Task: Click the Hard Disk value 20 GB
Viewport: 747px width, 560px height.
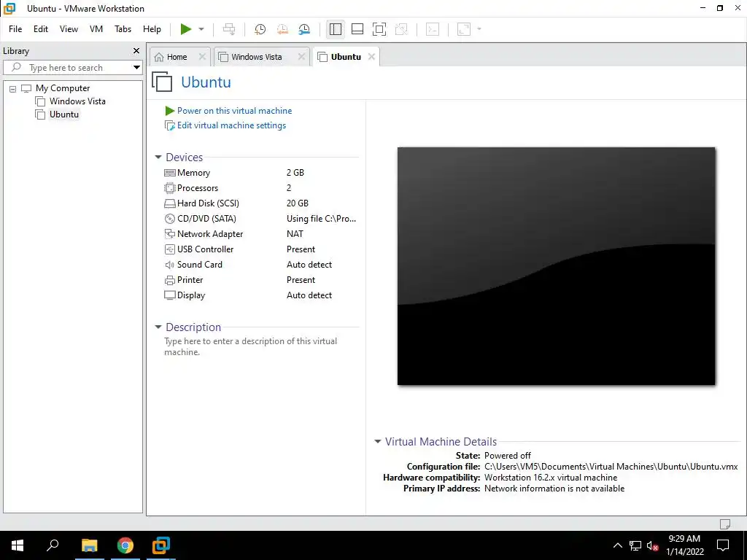Action: point(298,203)
